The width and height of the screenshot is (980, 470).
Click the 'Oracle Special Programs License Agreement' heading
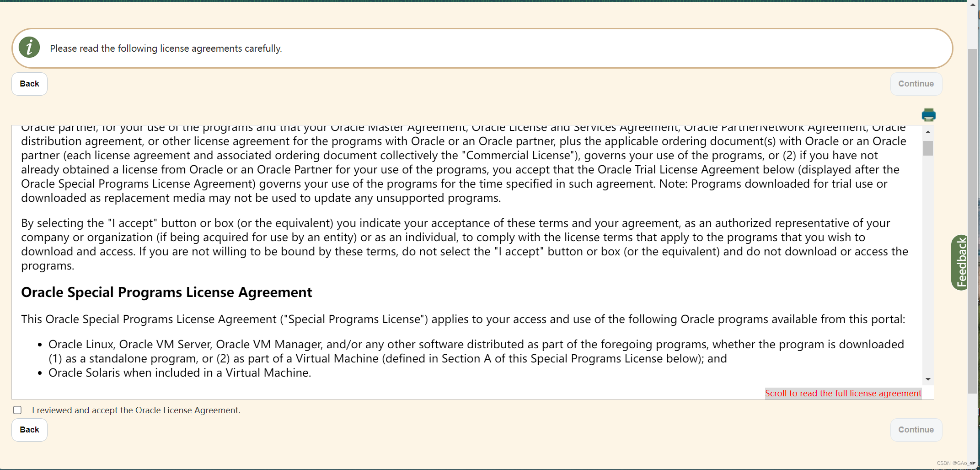pyautogui.click(x=166, y=292)
